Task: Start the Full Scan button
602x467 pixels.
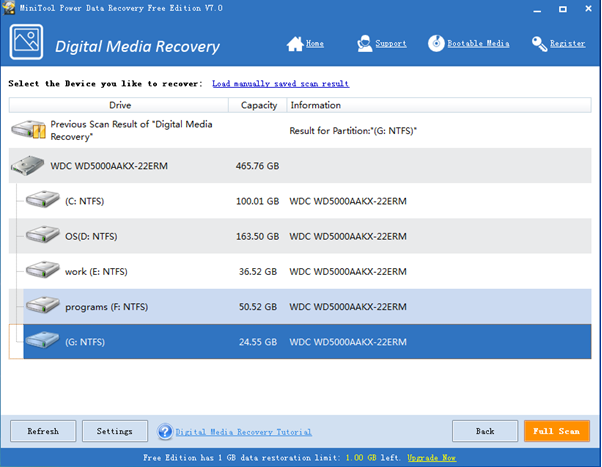Action: tap(557, 431)
